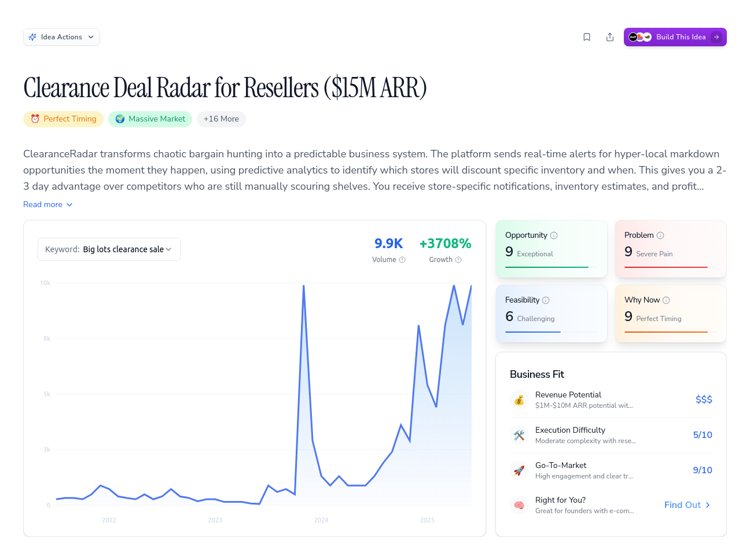Screen dimensions: 750x560
Task: Click the share icon
Action: [x=610, y=37]
